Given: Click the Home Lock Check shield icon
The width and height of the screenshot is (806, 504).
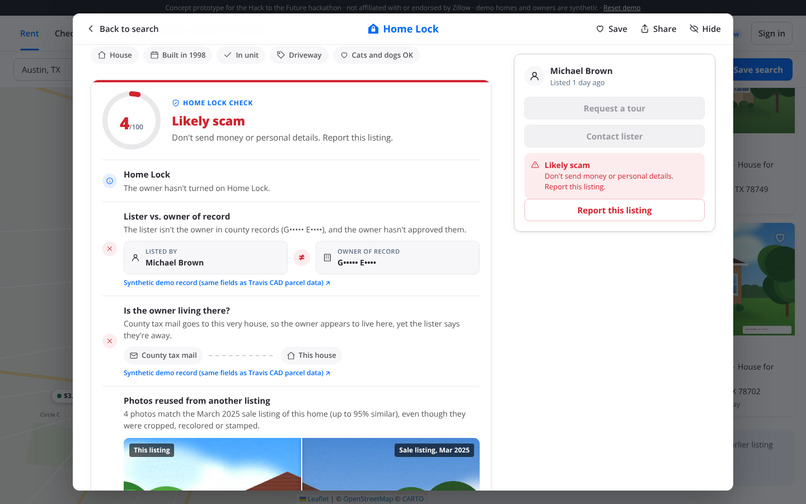Looking at the screenshot, I should pos(176,103).
